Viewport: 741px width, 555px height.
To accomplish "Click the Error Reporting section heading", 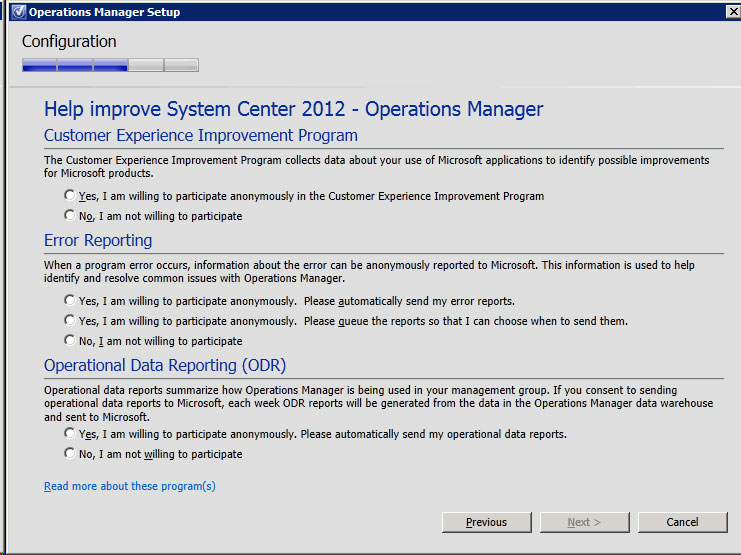I will [x=98, y=241].
